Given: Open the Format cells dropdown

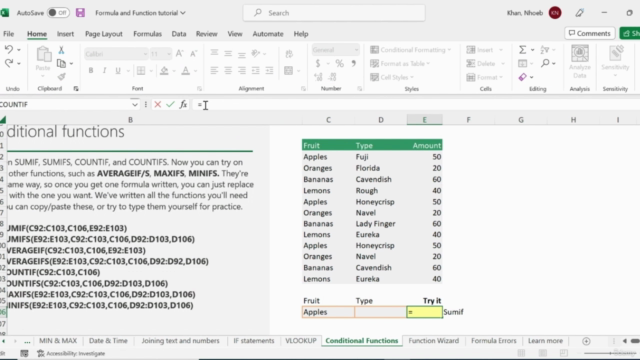Looking at the screenshot, I should point(485,77).
